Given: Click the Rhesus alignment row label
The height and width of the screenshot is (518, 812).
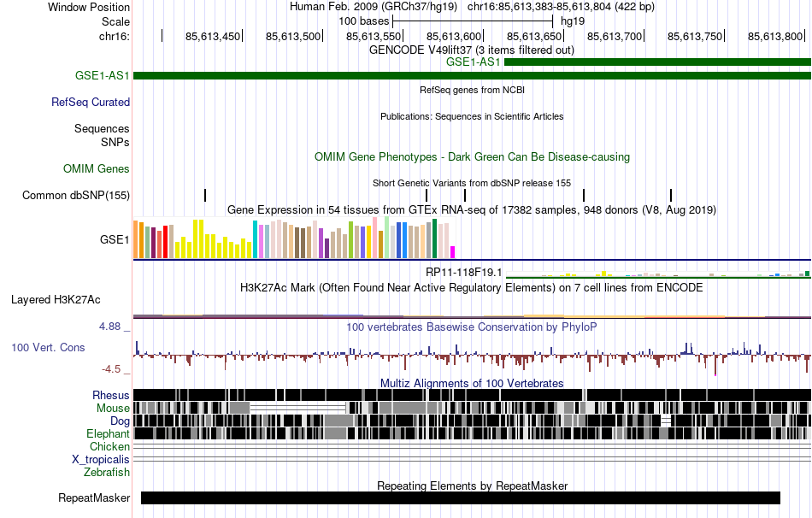Looking at the screenshot, I should tap(111, 395).
